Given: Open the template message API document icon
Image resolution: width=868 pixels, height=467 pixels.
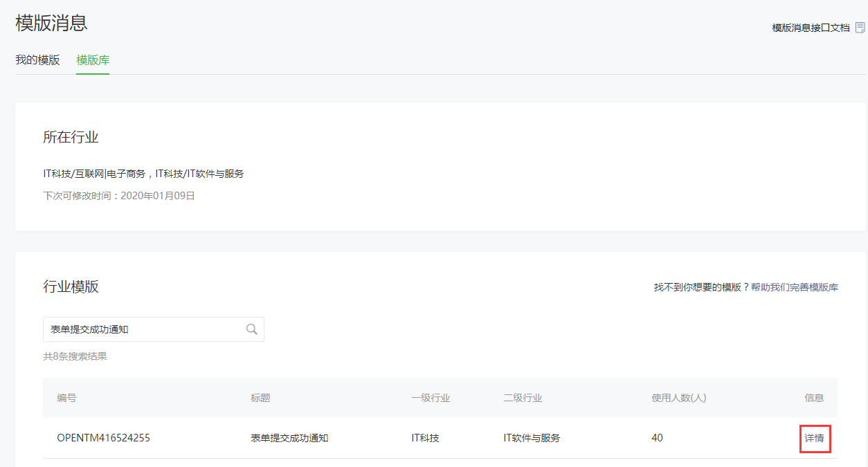Looking at the screenshot, I should point(860,28).
